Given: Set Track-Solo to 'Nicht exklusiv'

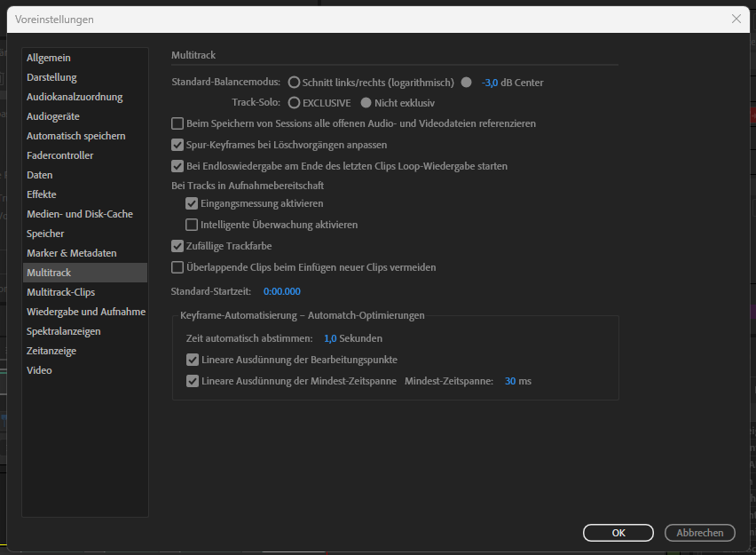Looking at the screenshot, I should (x=366, y=102).
